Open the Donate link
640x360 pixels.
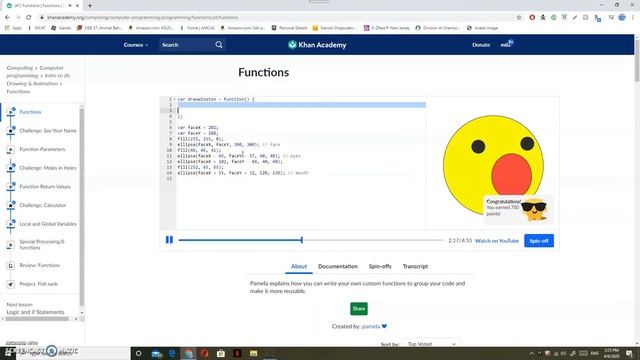click(481, 45)
